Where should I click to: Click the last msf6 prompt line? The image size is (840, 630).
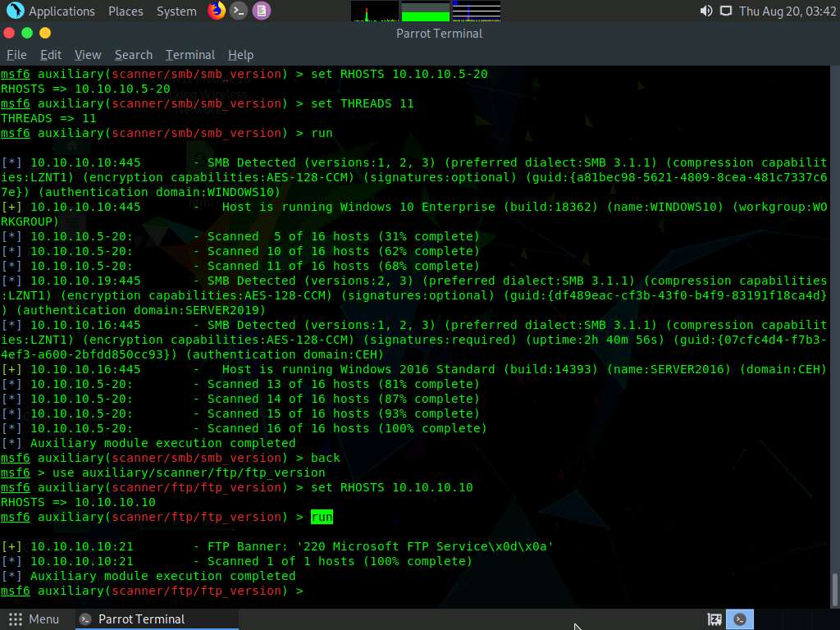152,591
